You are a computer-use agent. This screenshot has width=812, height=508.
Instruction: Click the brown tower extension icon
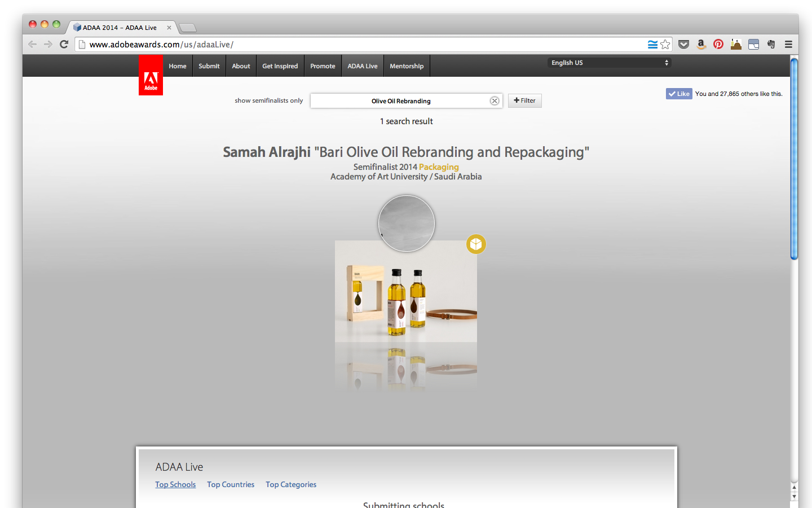(736, 44)
